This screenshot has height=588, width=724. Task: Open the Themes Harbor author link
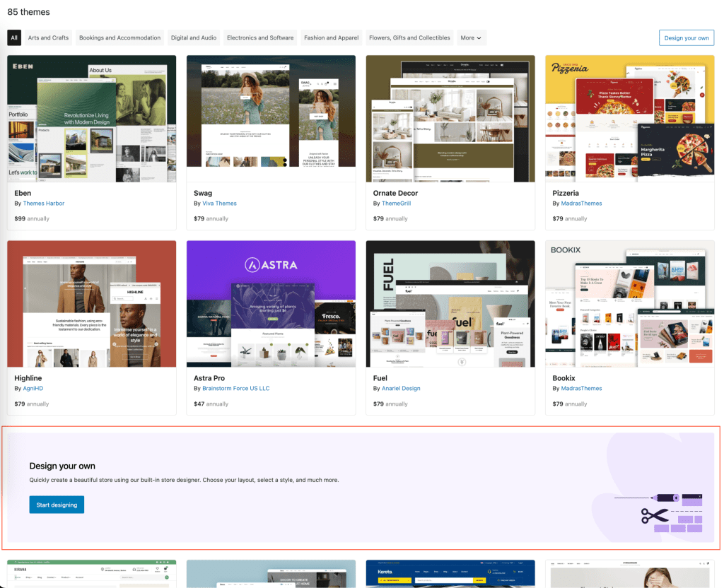point(44,204)
